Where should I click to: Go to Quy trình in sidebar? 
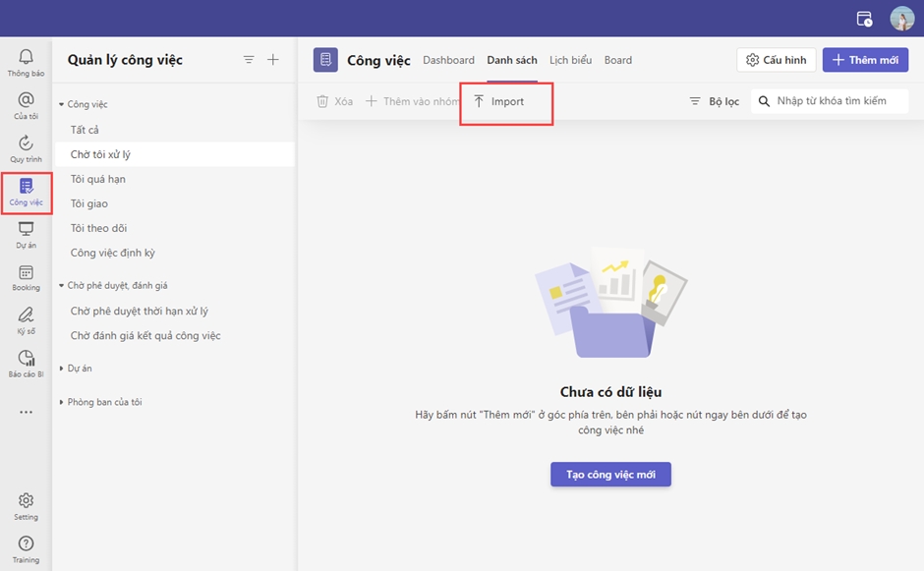pos(26,147)
